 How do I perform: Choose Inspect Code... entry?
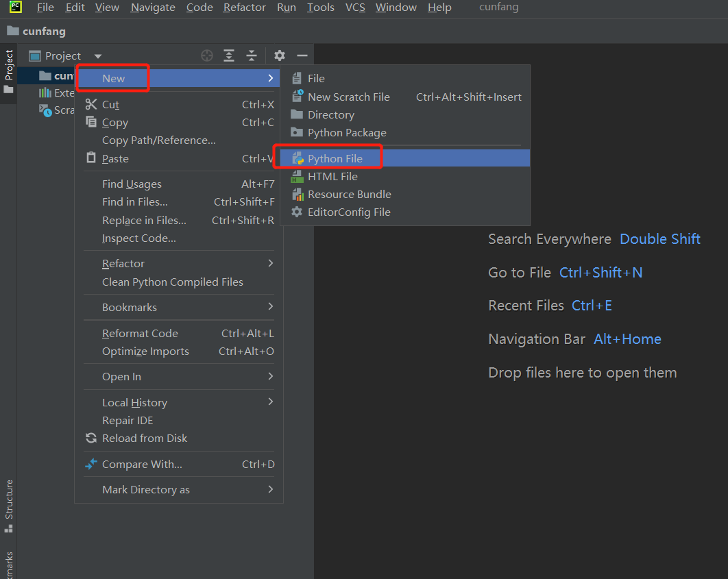coord(179,238)
